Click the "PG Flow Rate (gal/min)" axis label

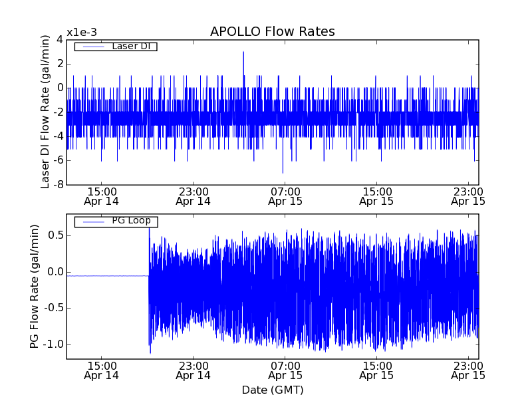point(34,287)
